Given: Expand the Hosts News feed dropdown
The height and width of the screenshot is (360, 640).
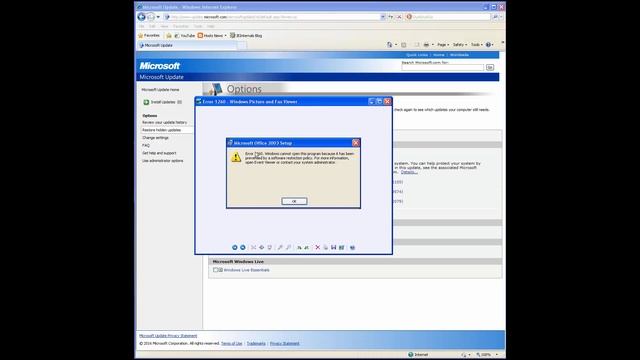Looking at the screenshot, I should tap(225, 36).
